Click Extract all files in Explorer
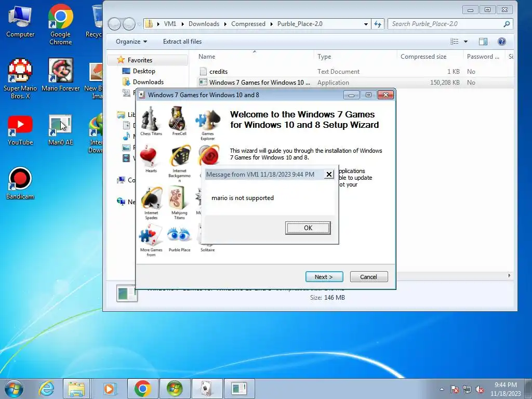 (x=182, y=42)
